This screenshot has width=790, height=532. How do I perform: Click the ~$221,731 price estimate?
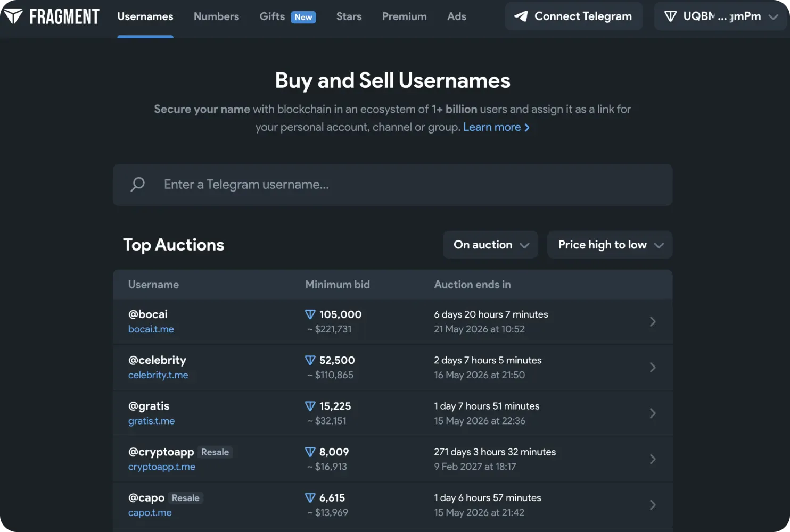pyautogui.click(x=329, y=329)
